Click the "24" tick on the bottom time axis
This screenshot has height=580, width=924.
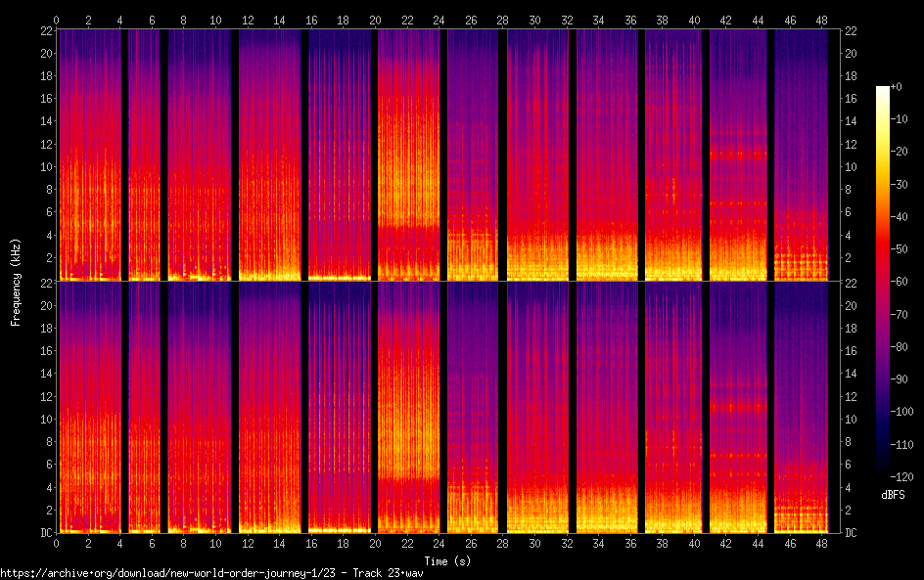[x=442, y=543]
